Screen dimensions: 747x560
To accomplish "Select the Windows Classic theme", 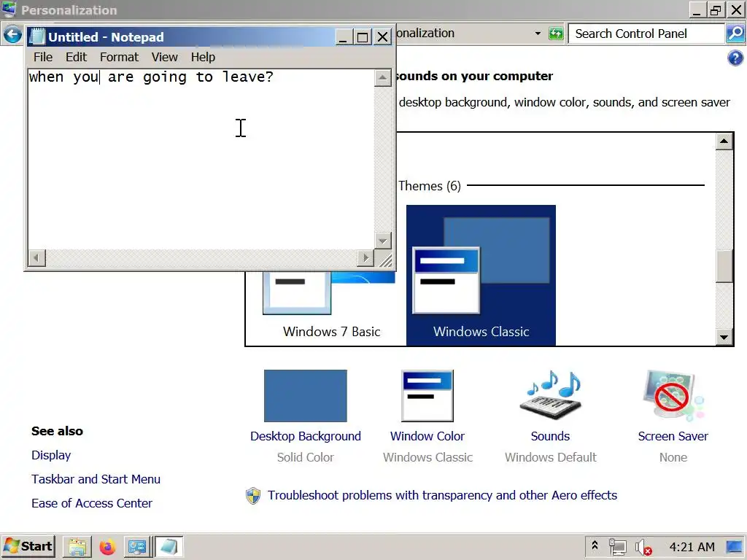I will pyautogui.click(x=481, y=275).
